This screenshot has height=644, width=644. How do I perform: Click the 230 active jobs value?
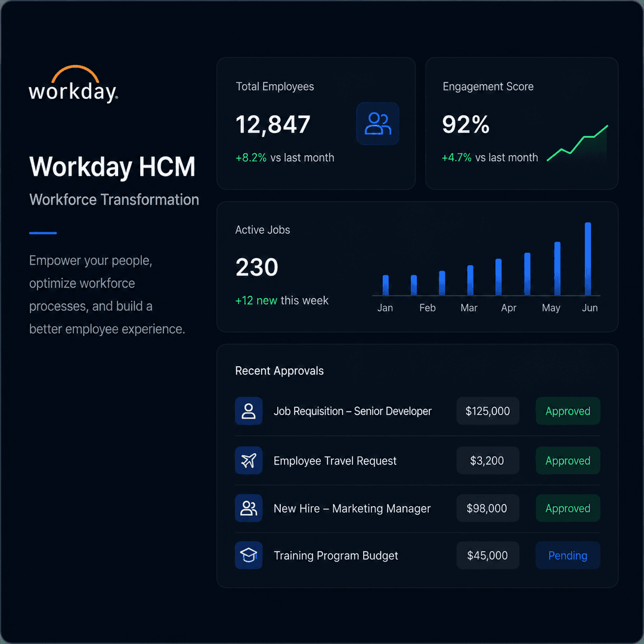pyautogui.click(x=256, y=267)
